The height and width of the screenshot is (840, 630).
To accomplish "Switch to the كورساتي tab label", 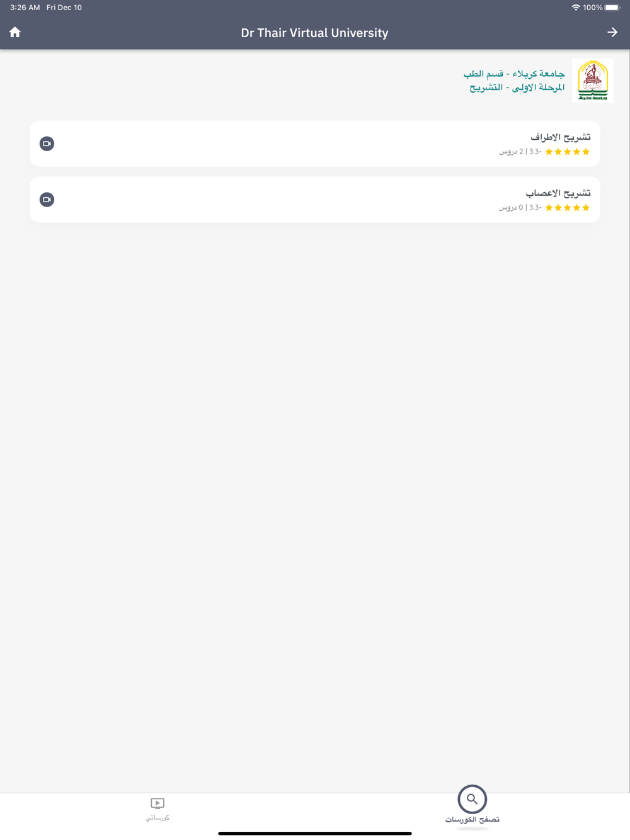I will point(157,818).
